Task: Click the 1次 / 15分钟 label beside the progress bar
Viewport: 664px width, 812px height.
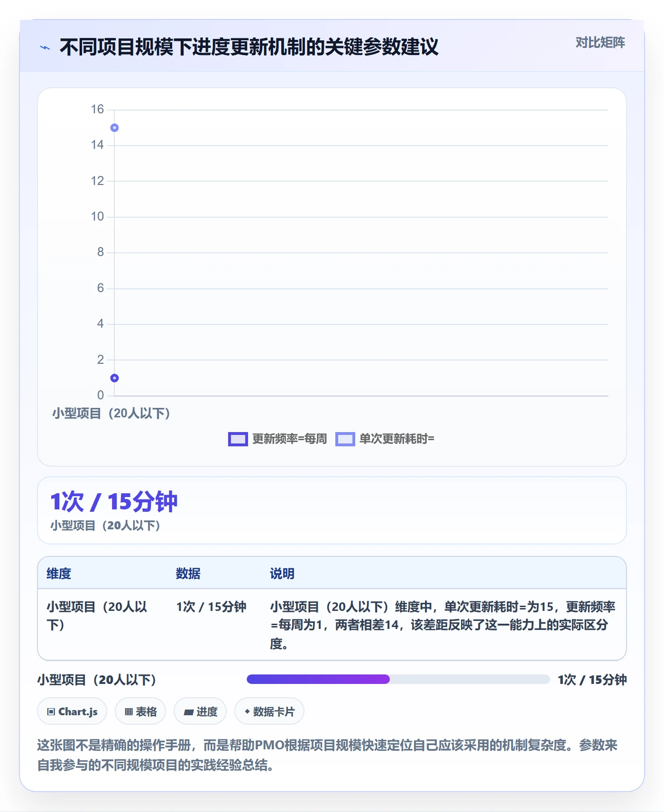Action: click(592, 680)
